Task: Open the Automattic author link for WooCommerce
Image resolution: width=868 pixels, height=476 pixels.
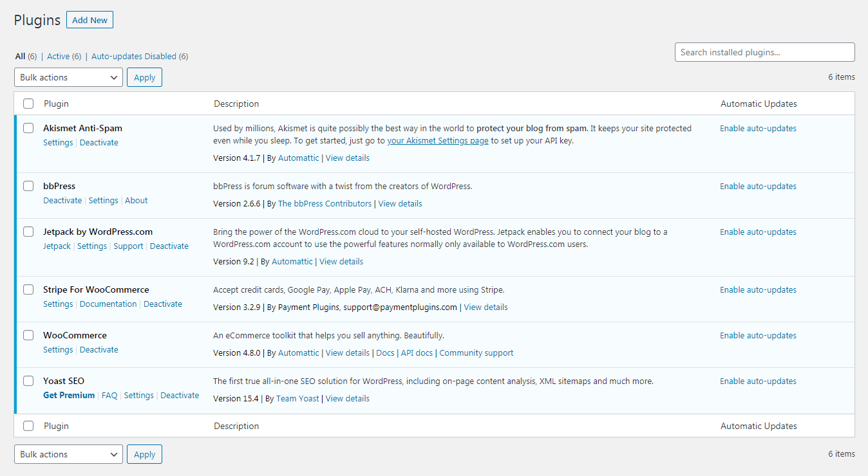Action: click(299, 352)
